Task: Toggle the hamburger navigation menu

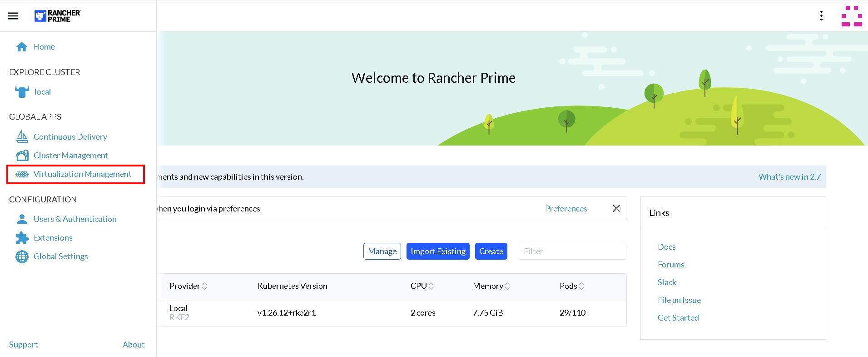Action: click(x=13, y=16)
